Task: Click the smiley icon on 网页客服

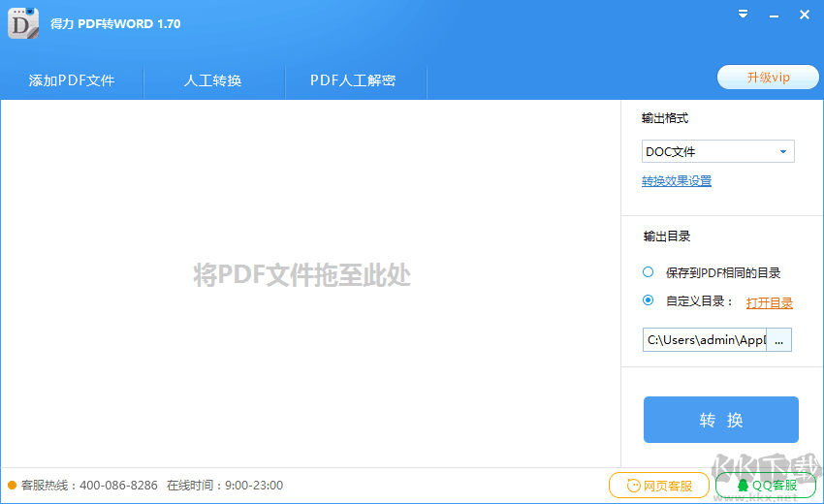Action: (634, 485)
